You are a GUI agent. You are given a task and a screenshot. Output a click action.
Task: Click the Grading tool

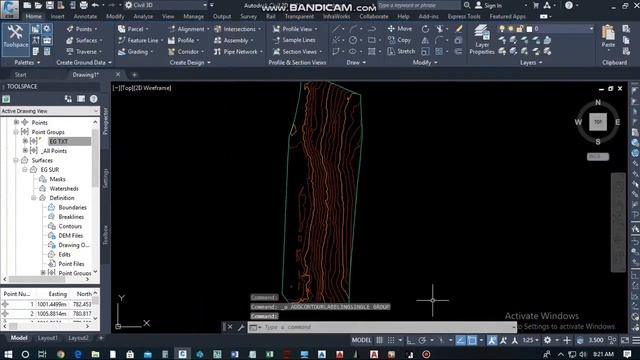pos(135,52)
